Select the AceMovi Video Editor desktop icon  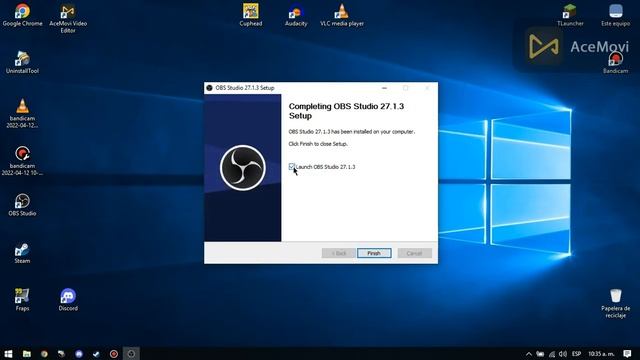coord(68,19)
